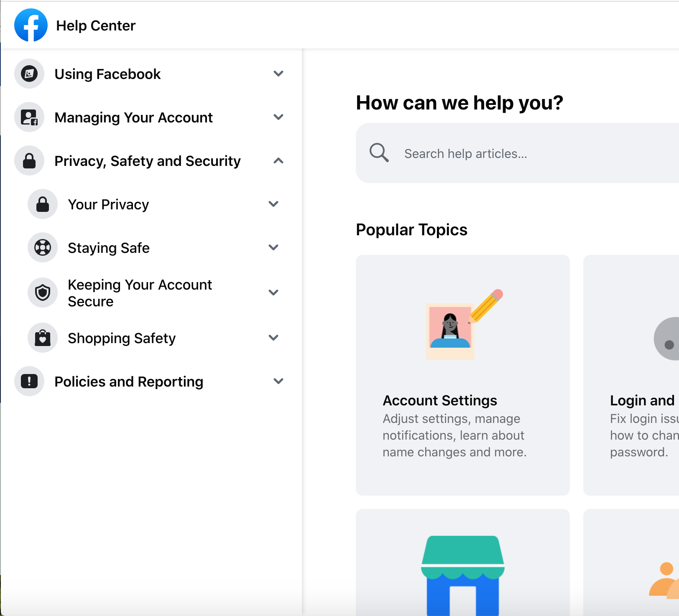The image size is (679, 616).
Task: Select Keeping Your Account Secure label
Action: point(140,293)
